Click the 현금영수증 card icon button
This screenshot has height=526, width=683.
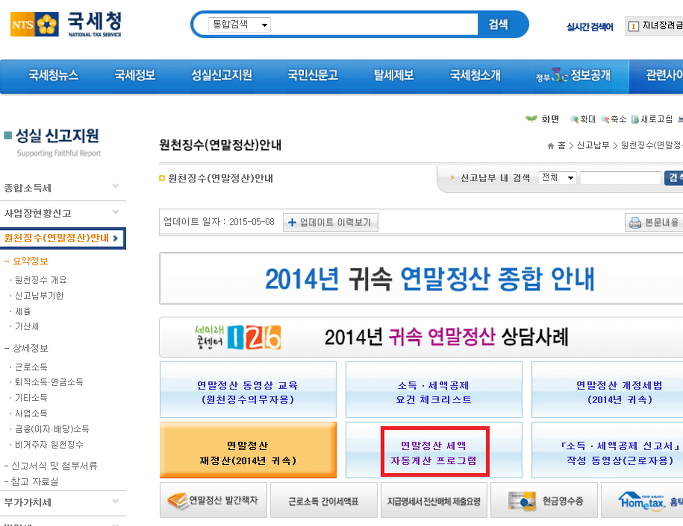click(544, 500)
